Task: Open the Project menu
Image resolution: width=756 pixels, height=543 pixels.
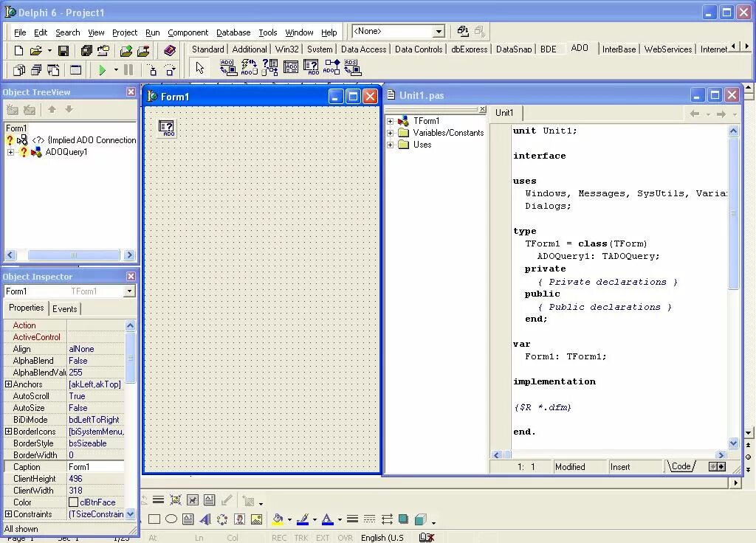Action: click(124, 32)
